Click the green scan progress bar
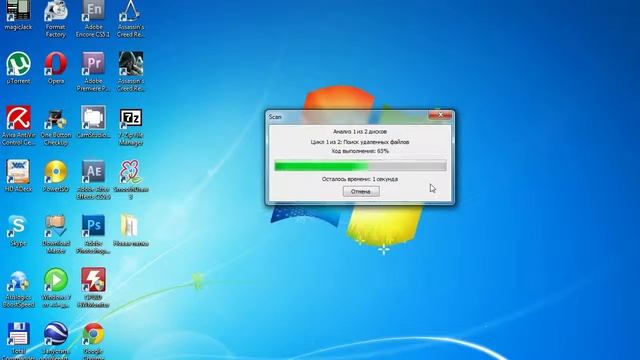 (360, 166)
